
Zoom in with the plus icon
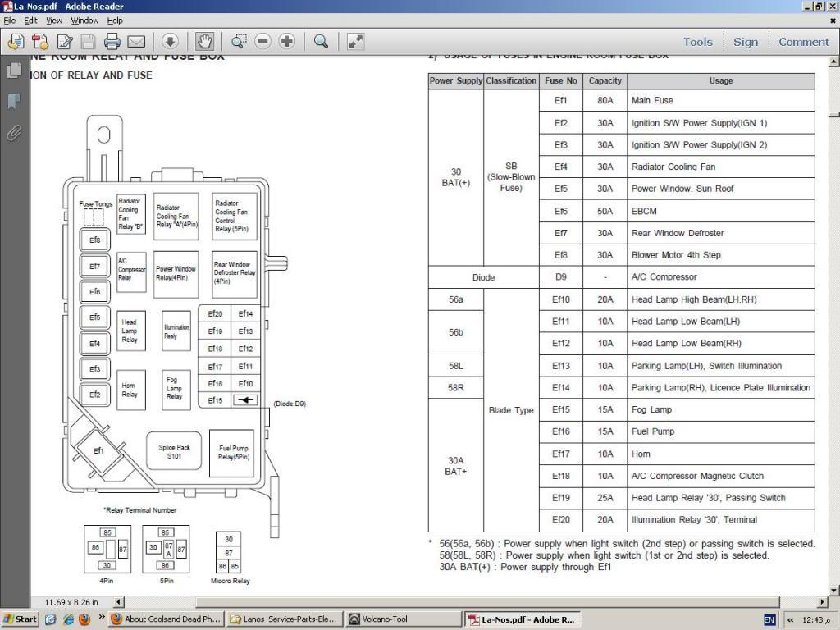pos(287,41)
